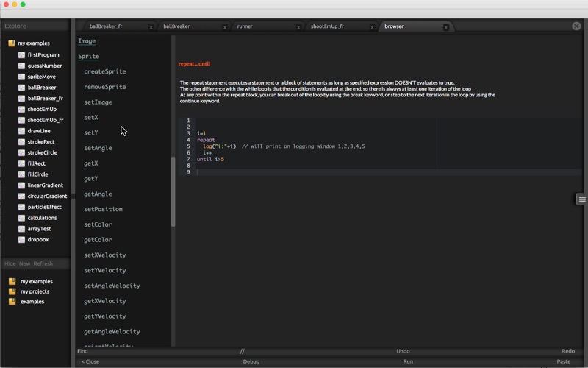This screenshot has width=588, height=368.
Task: Click the Hide button in Explore panel
Action: (10, 263)
